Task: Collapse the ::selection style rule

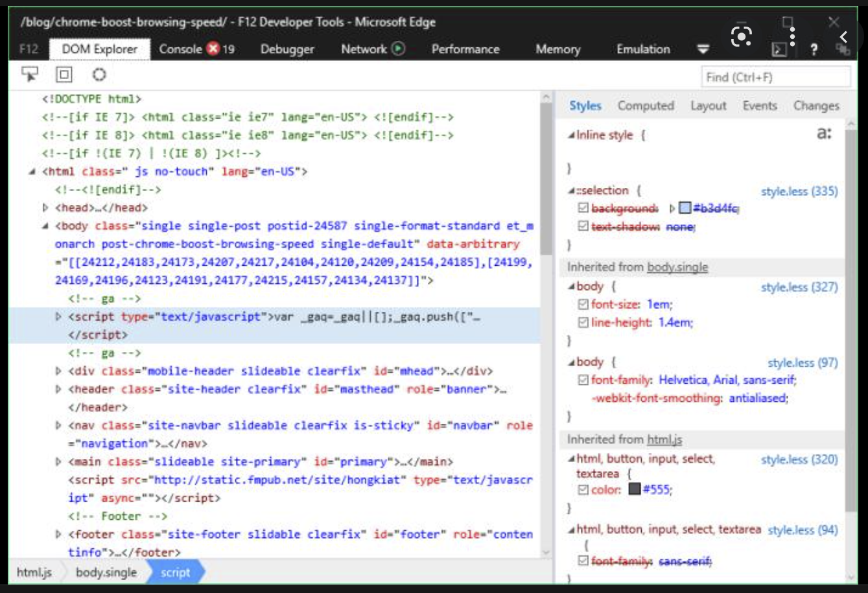Action: 572,191
